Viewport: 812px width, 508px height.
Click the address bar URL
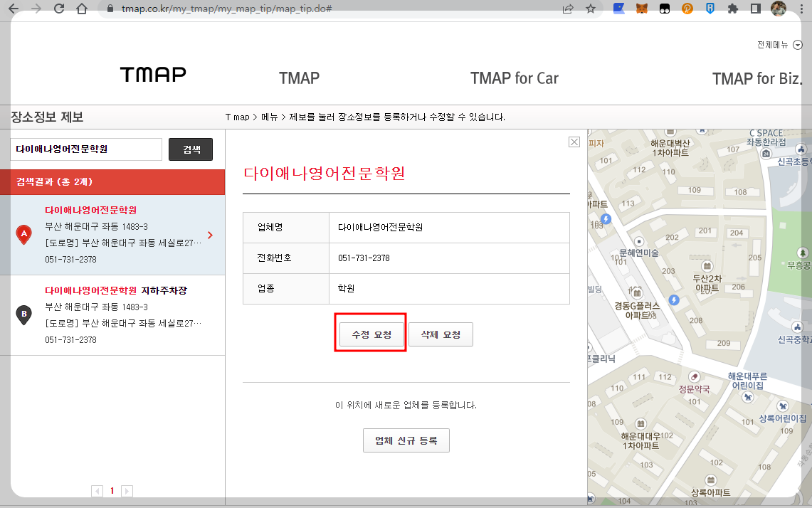226,9
